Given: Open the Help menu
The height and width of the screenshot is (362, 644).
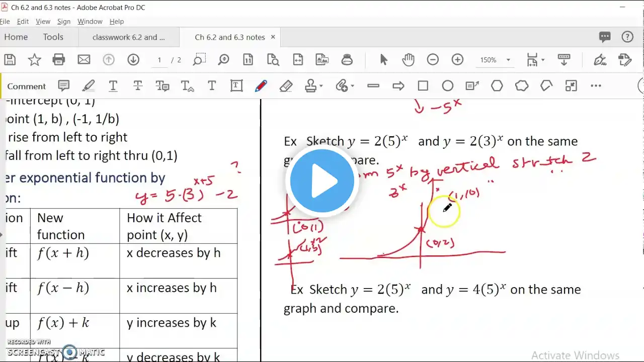Looking at the screenshot, I should (117, 22).
